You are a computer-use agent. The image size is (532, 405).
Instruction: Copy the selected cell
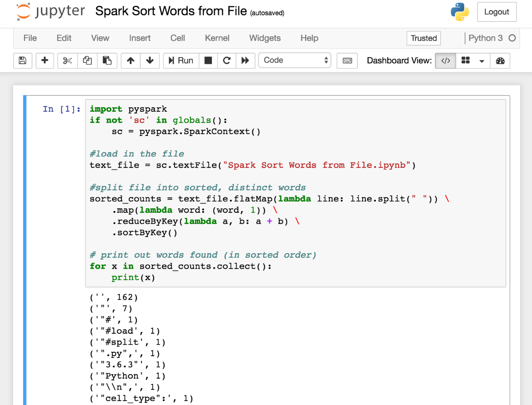87,61
